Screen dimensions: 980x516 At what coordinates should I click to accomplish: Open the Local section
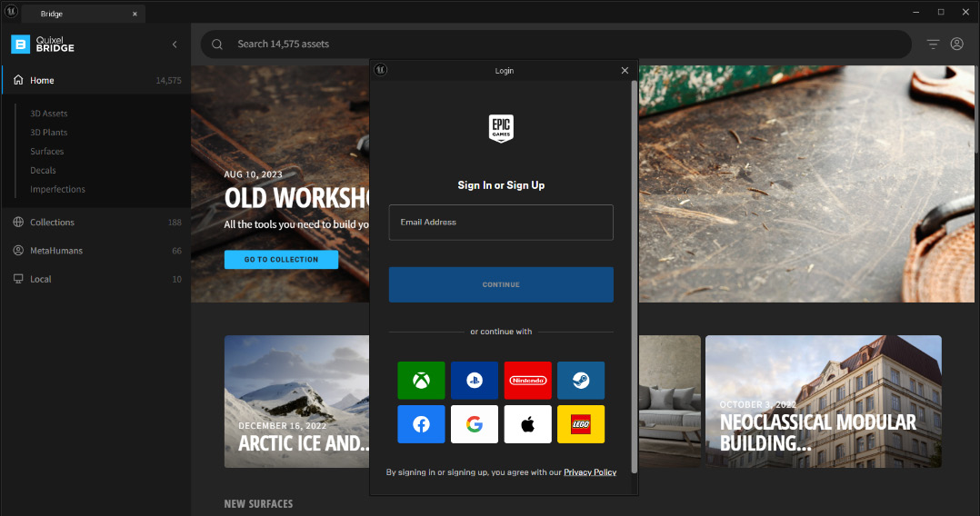coord(96,279)
